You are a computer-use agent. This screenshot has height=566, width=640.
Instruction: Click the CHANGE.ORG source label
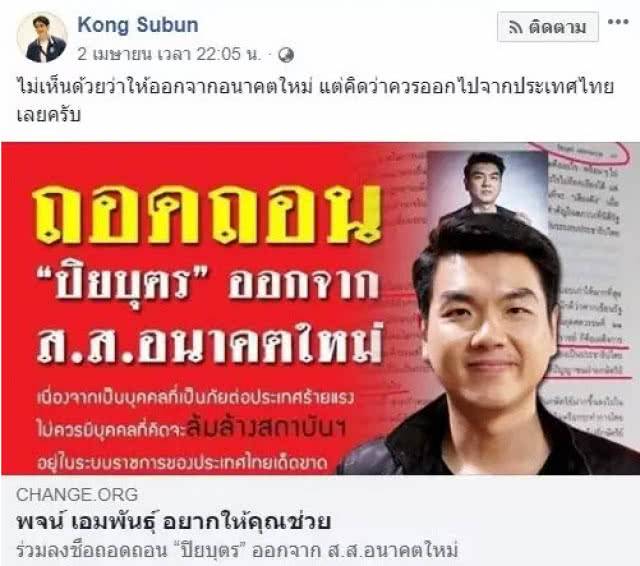tap(77, 495)
